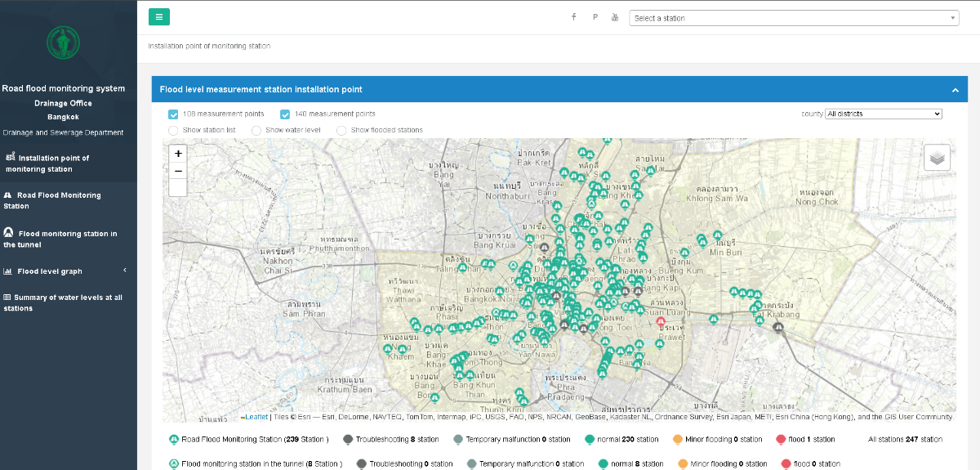Click the green hamburger menu button
This screenshot has height=470, width=980.
(159, 17)
